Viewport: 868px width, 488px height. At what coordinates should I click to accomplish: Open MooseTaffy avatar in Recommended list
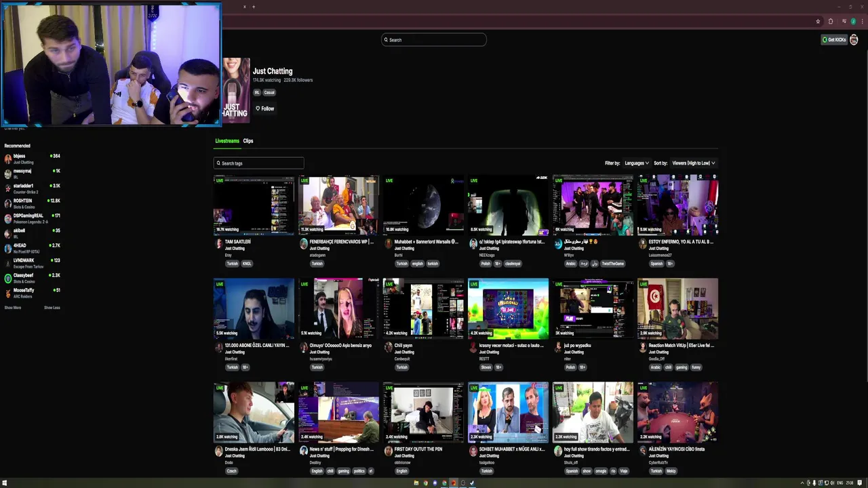click(x=8, y=293)
